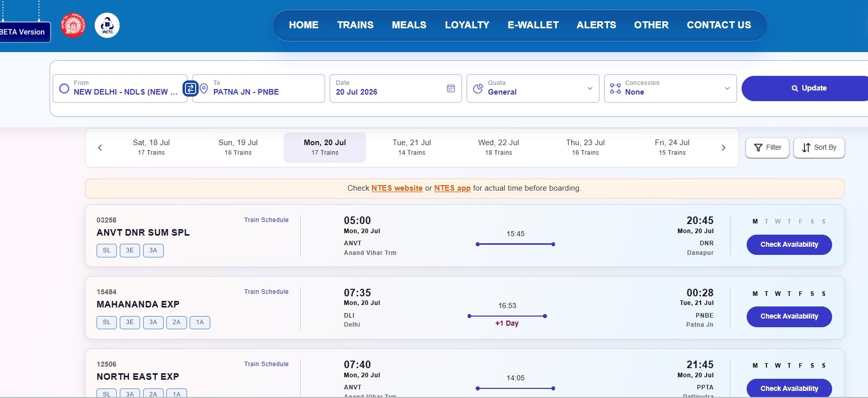Click the Indian Railways logo
Screen dimensions: 868x398
click(x=73, y=25)
